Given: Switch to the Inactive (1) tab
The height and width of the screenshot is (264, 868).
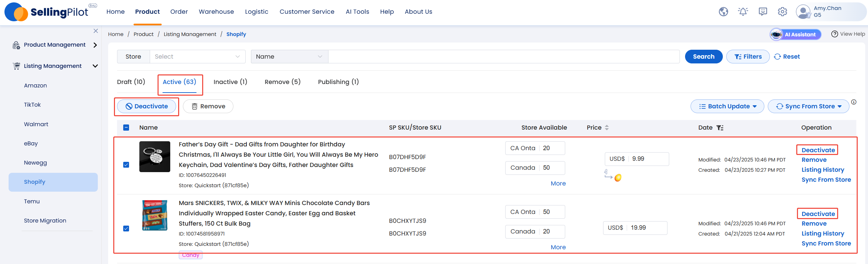Looking at the screenshot, I should point(230,82).
